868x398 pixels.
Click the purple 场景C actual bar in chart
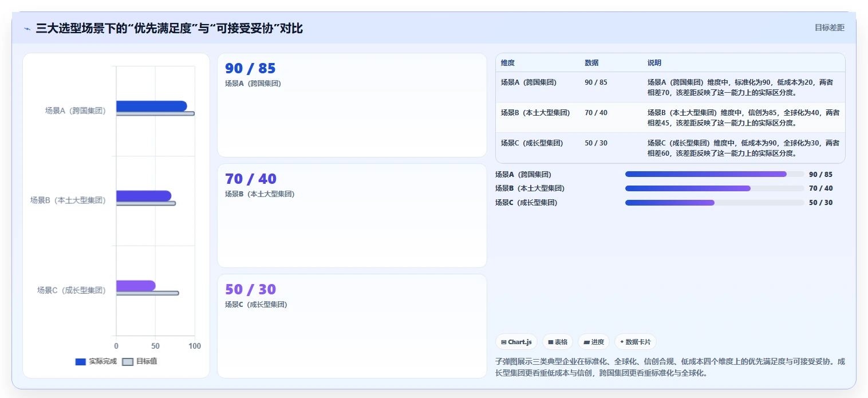click(x=136, y=286)
